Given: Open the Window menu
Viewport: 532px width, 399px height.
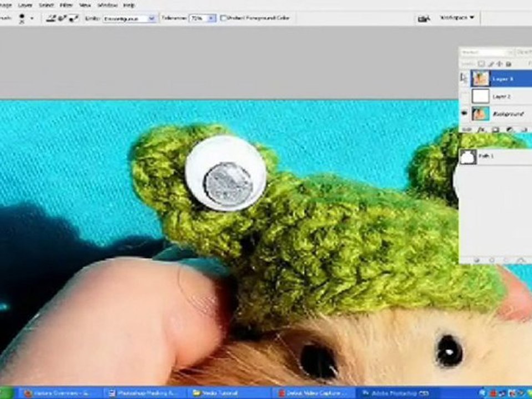Looking at the screenshot, I should (x=107, y=5).
